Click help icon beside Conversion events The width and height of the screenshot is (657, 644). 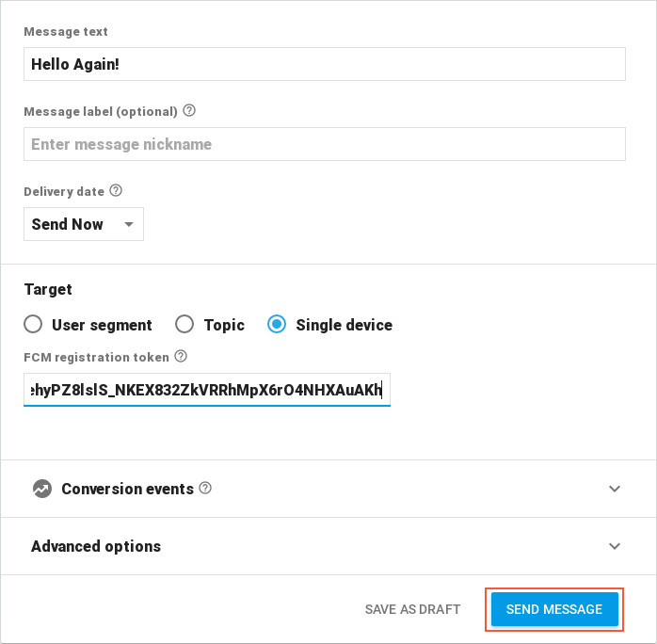[x=205, y=489]
